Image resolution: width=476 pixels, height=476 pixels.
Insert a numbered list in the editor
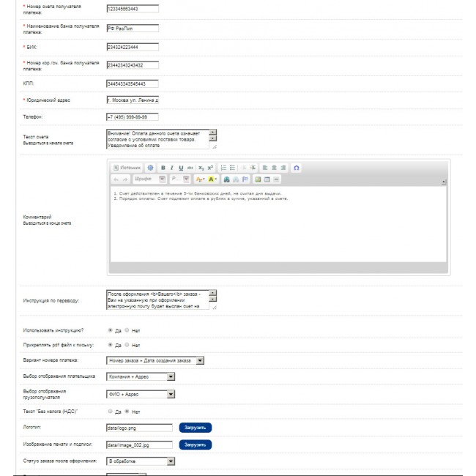click(x=223, y=168)
